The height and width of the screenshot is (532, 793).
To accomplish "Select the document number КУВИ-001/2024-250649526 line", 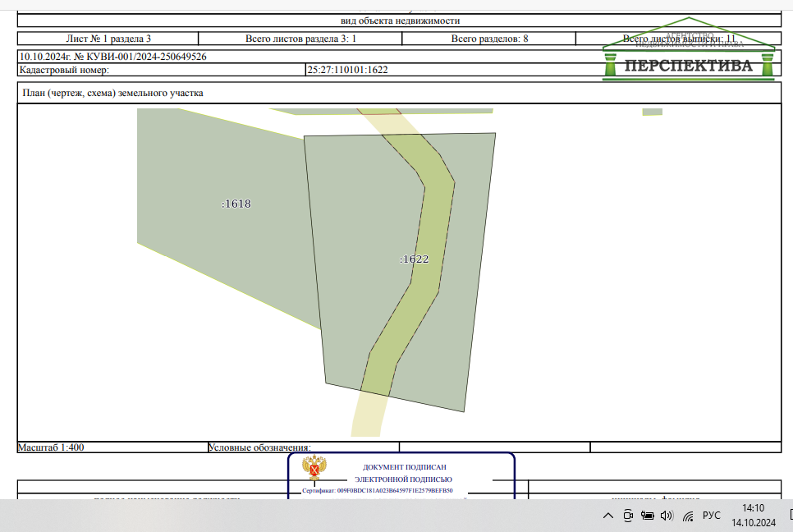I will (112, 57).
